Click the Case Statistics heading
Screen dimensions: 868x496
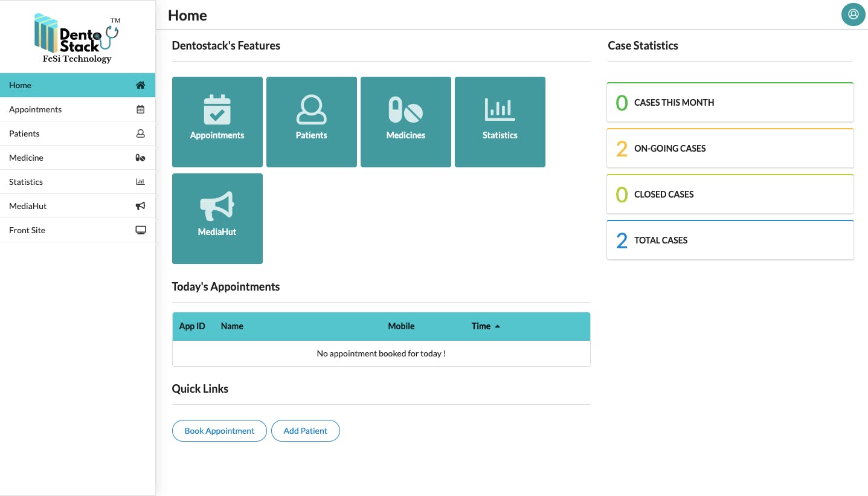643,46
